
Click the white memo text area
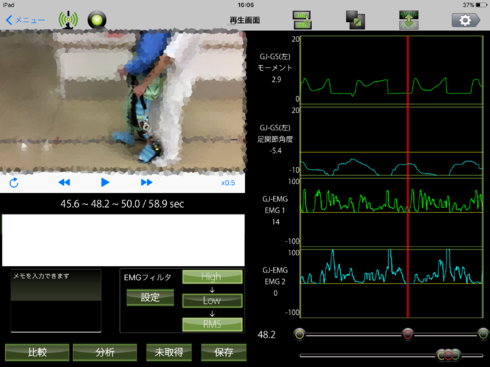(x=123, y=240)
